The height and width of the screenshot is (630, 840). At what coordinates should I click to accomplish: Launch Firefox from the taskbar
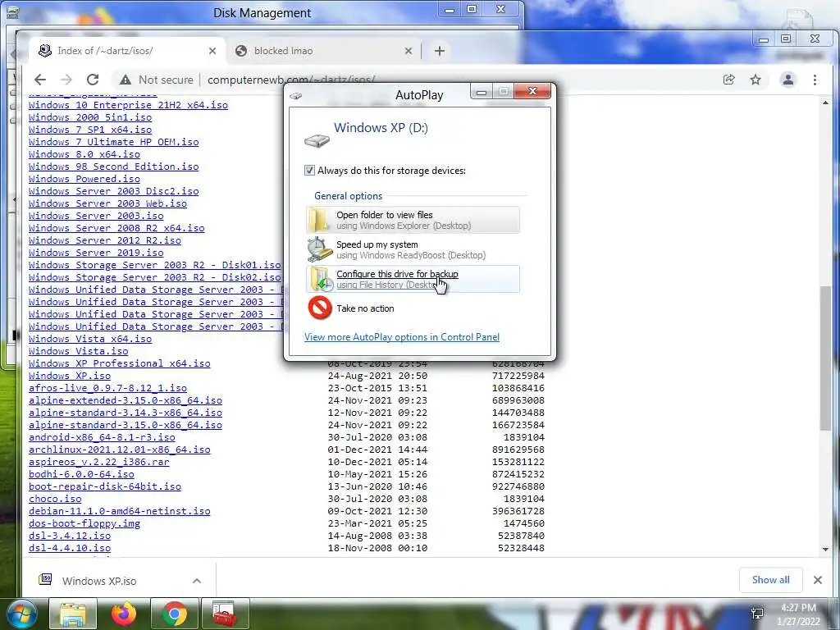pos(124,614)
